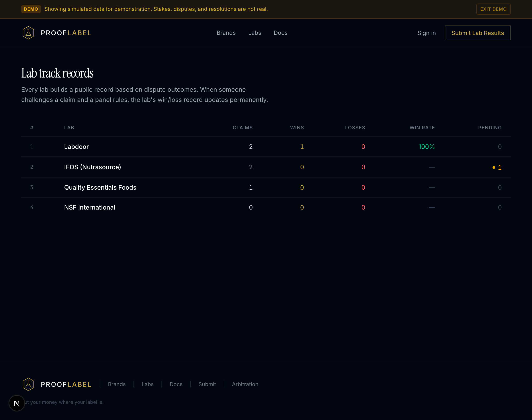The image size is (532, 420).
Task: Open the Labdoor lab record
Action: [76, 147]
